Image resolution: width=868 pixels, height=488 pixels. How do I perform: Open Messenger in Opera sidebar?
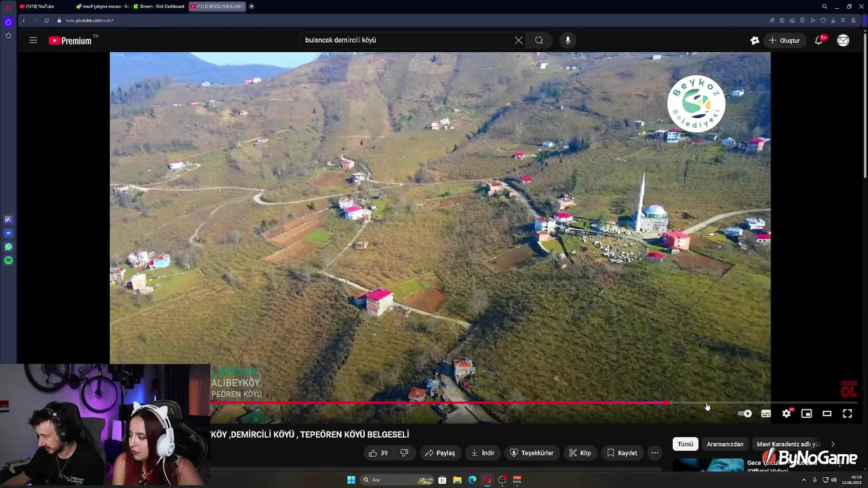coord(8,233)
